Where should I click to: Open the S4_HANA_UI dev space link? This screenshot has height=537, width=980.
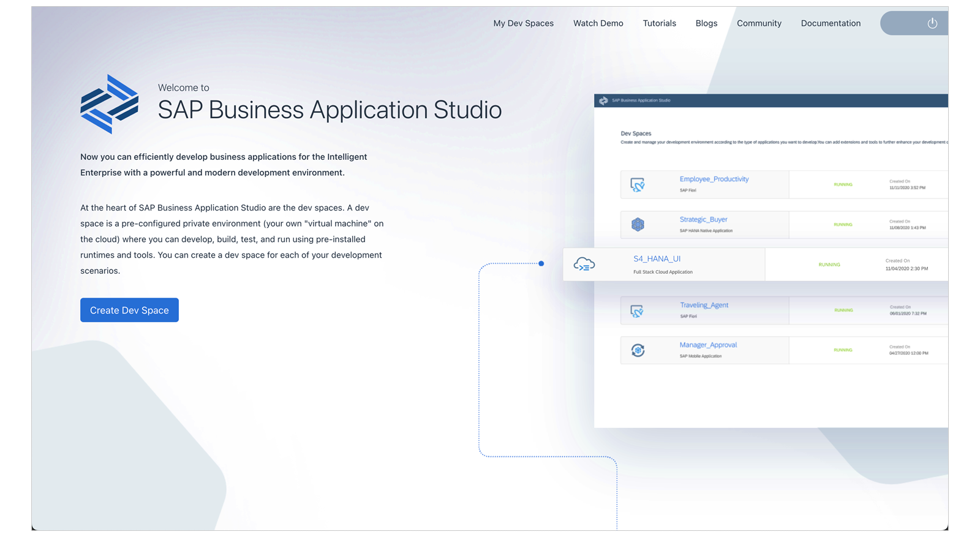(657, 259)
